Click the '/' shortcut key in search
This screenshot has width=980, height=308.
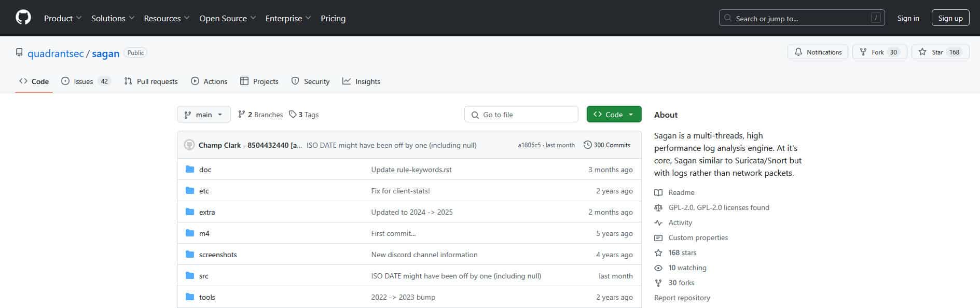[876, 18]
